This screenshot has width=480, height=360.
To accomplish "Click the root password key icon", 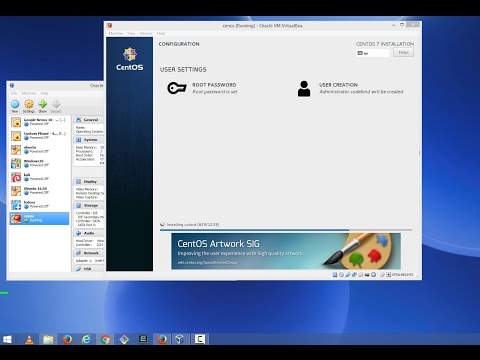I will (177, 88).
